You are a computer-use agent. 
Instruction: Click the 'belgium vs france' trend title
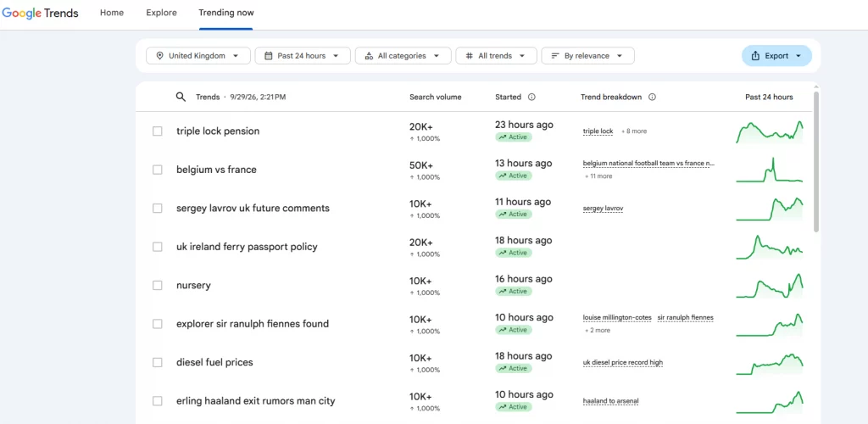coord(216,170)
